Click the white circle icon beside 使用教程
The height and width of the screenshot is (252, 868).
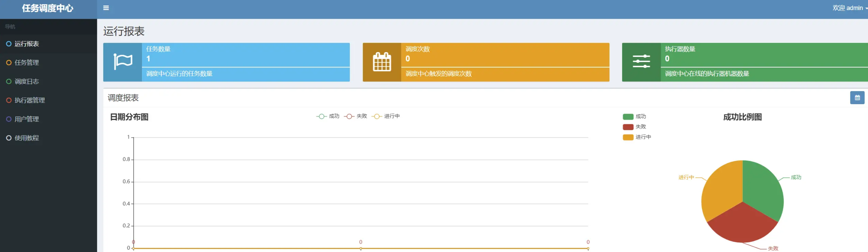pos(9,138)
